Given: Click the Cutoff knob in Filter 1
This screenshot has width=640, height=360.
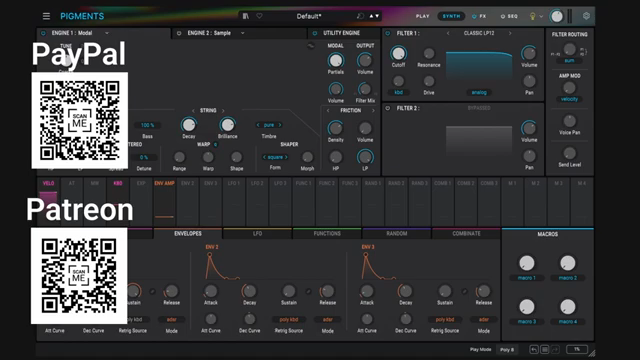Looking at the screenshot, I should 398,53.
